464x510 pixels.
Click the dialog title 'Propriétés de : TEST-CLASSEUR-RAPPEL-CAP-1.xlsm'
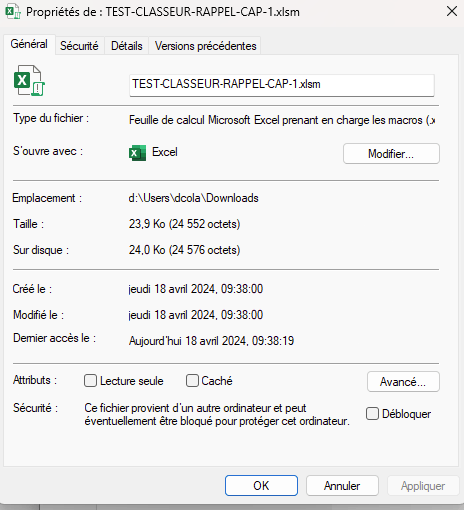(163, 12)
